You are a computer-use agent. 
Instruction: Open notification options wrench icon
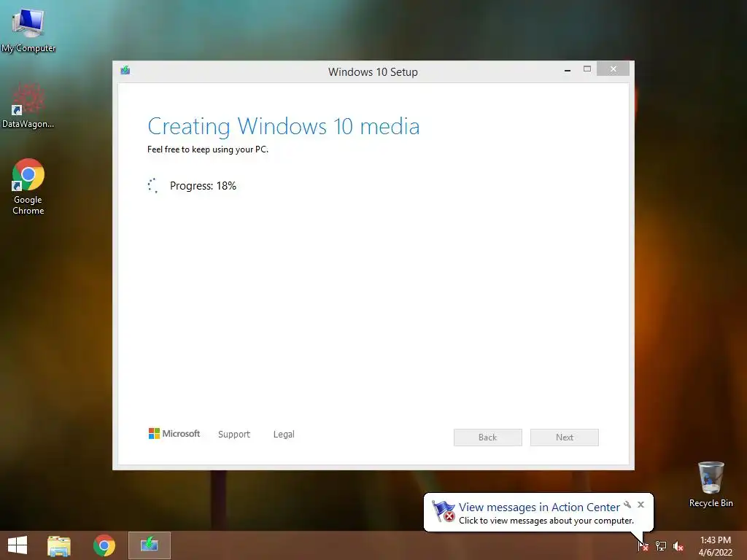pos(627,505)
